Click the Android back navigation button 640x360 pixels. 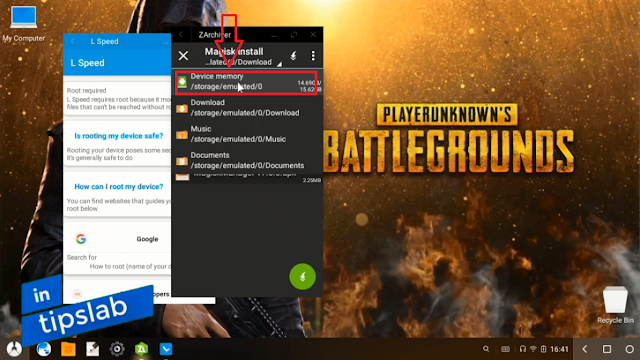click(585, 349)
